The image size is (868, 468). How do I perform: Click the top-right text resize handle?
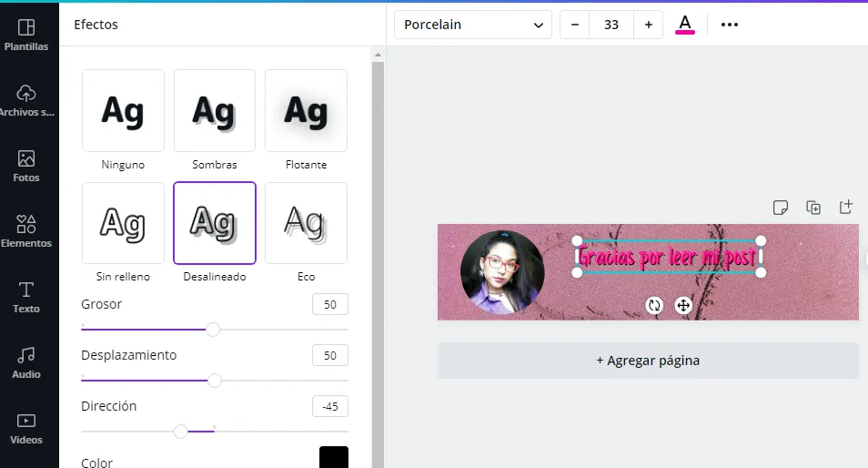click(761, 240)
